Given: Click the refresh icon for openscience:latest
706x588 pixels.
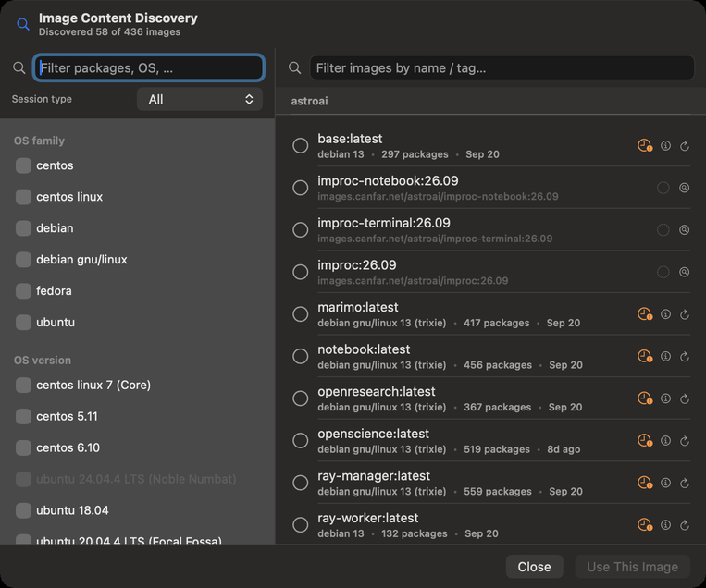Looking at the screenshot, I should tap(685, 440).
